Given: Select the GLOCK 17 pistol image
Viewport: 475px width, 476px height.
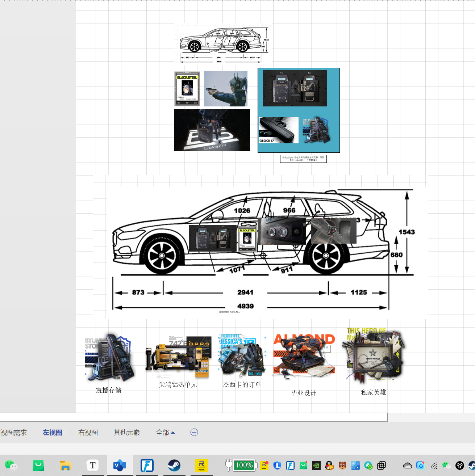Looking at the screenshot, I should 278,130.
